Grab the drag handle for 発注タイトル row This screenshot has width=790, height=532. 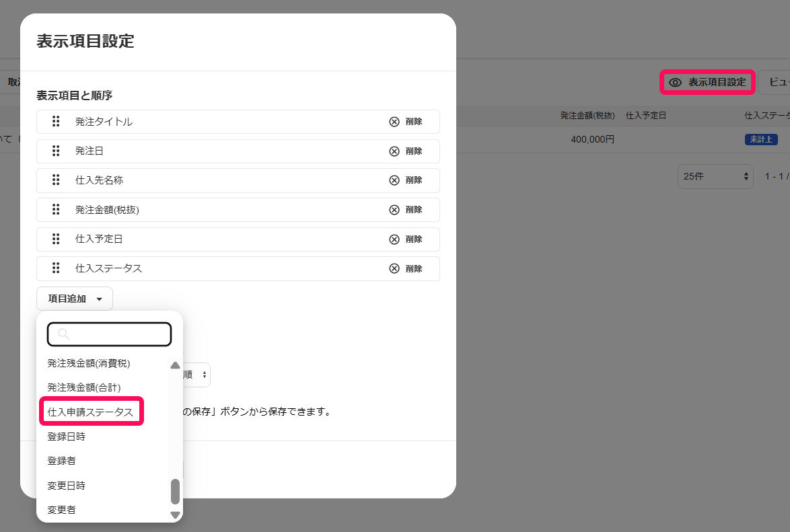56,122
